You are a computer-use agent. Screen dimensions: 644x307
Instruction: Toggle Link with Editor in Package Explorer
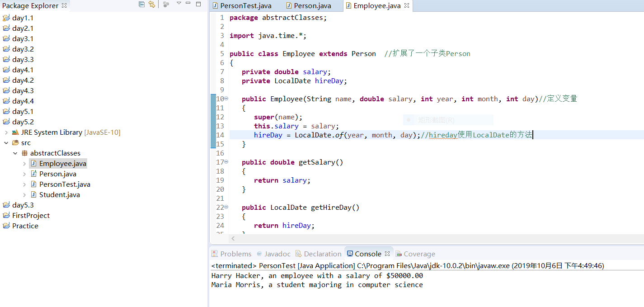pos(152,5)
